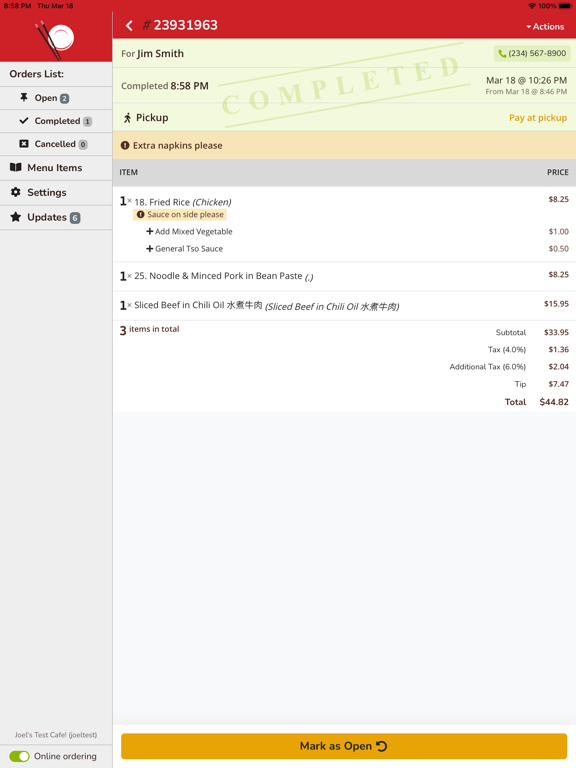The width and height of the screenshot is (576, 768).
Task: Click From Mar 18 @ 8:46 PM text
Action: click(526, 92)
